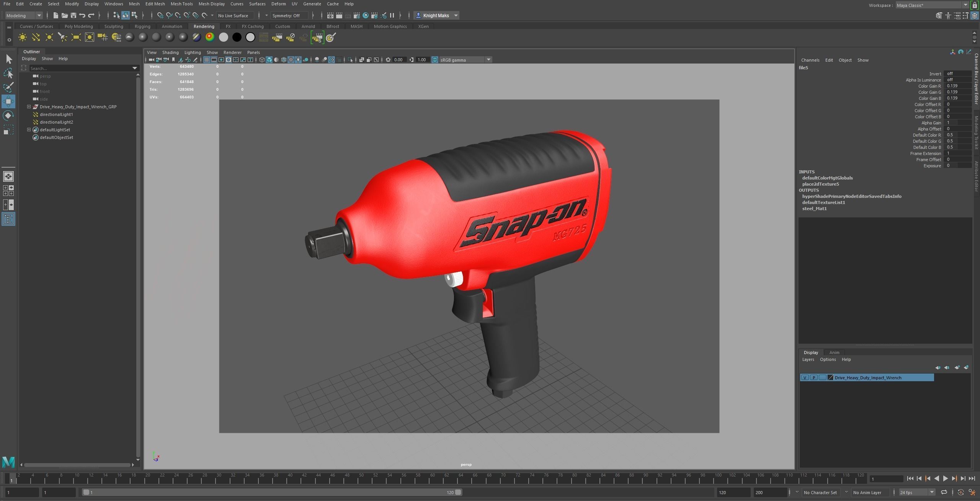980x501 pixels.
Task: Open scene folder icon
Action: pos(65,15)
